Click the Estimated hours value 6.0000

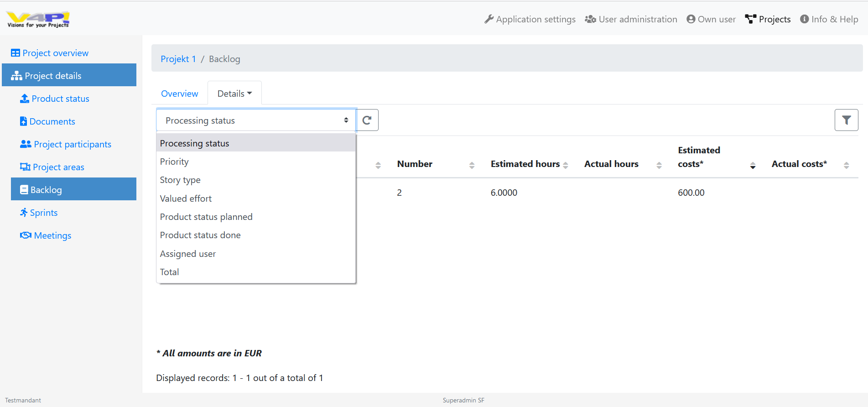point(504,193)
